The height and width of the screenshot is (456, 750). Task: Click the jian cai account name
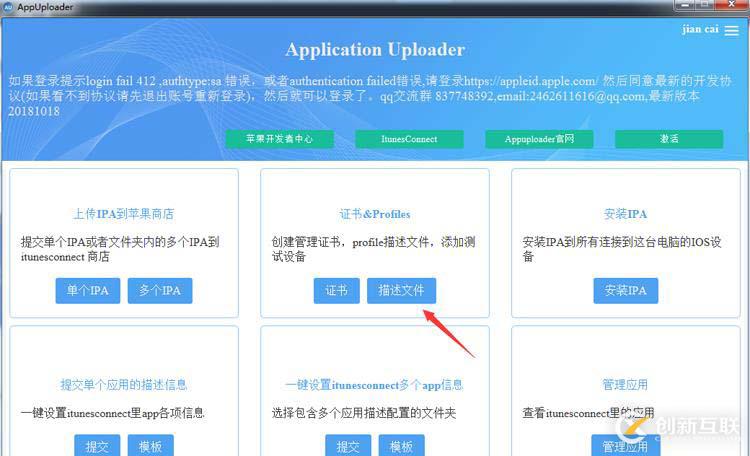pos(700,29)
